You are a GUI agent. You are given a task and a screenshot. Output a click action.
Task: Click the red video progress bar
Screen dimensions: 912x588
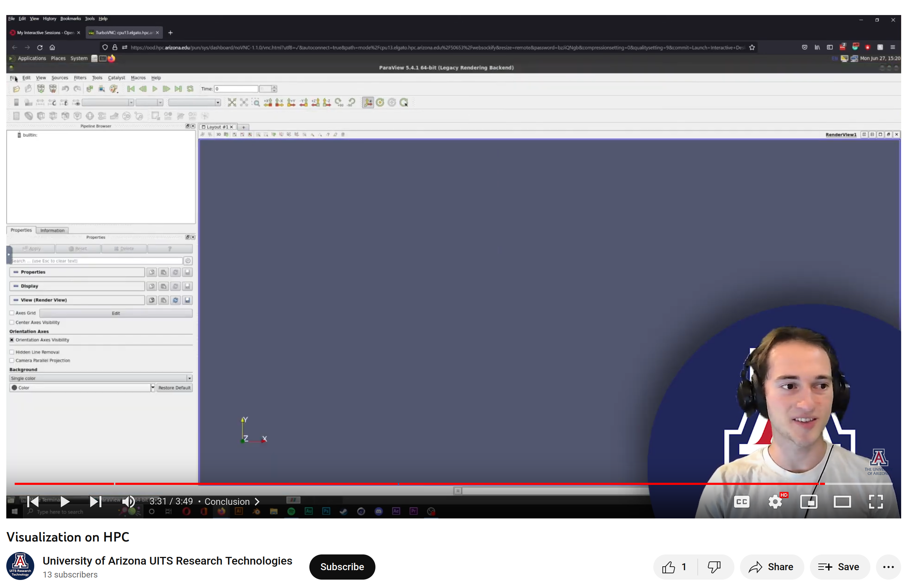click(382, 484)
